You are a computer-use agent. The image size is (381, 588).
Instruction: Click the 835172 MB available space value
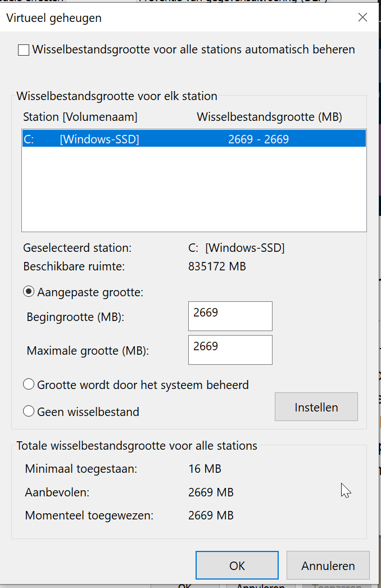tap(217, 266)
